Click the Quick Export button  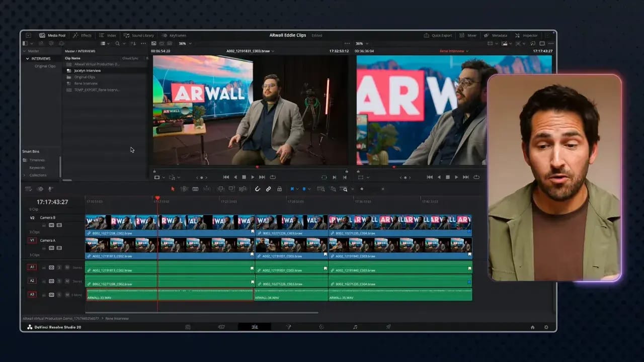[438, 36]
